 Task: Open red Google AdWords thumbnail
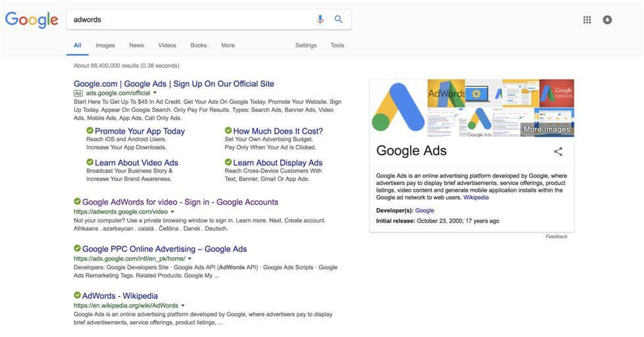(557, 93)
